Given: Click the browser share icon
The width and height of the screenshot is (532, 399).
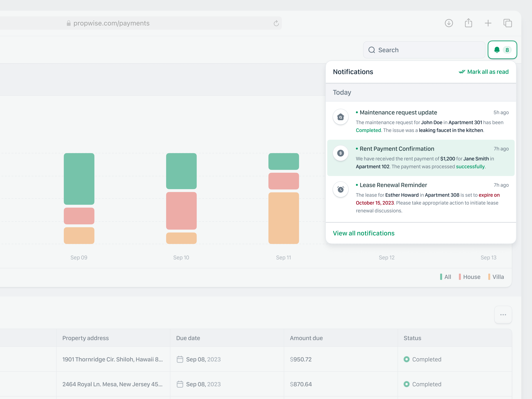Looking at the screenshot, I should [x=468, y=23].
